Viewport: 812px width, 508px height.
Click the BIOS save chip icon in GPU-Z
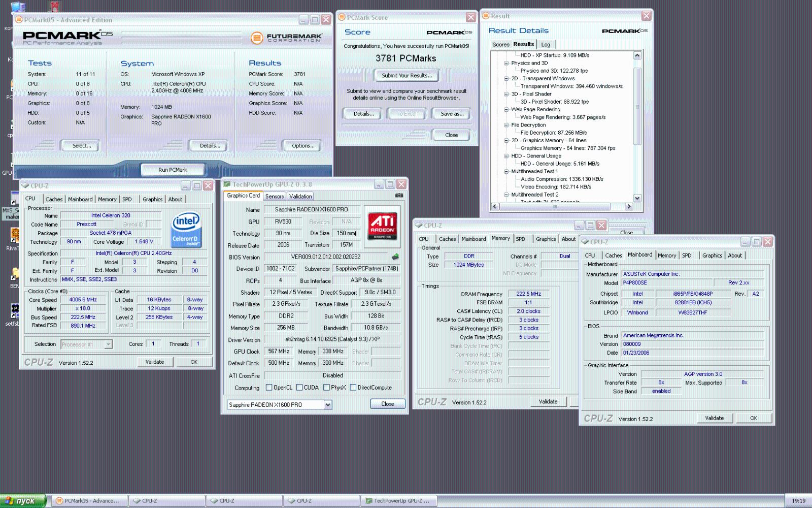[395, 257]
